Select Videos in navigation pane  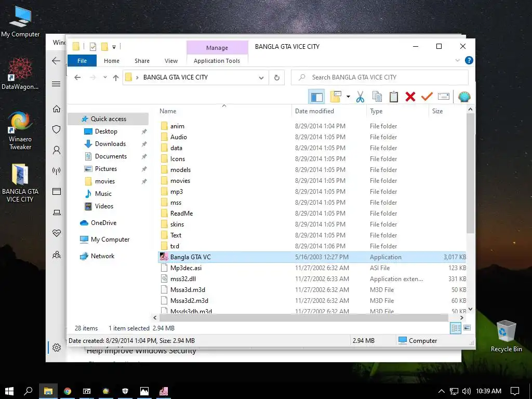tap(104, 206)
